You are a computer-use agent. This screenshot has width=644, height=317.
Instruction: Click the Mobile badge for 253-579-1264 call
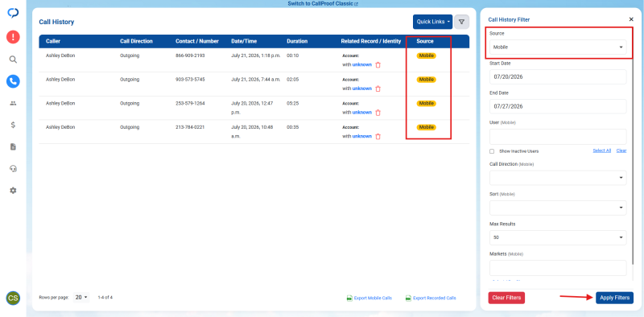[x=427, y=104]
